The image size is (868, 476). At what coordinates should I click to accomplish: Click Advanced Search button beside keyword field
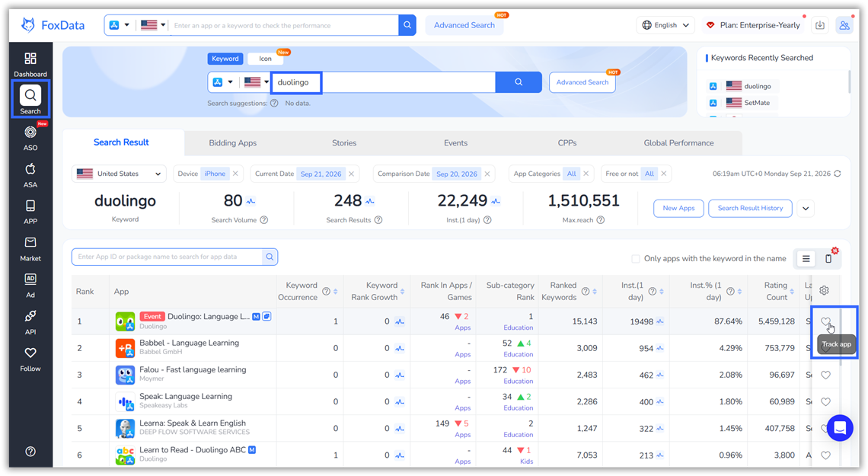click(582, 82)
